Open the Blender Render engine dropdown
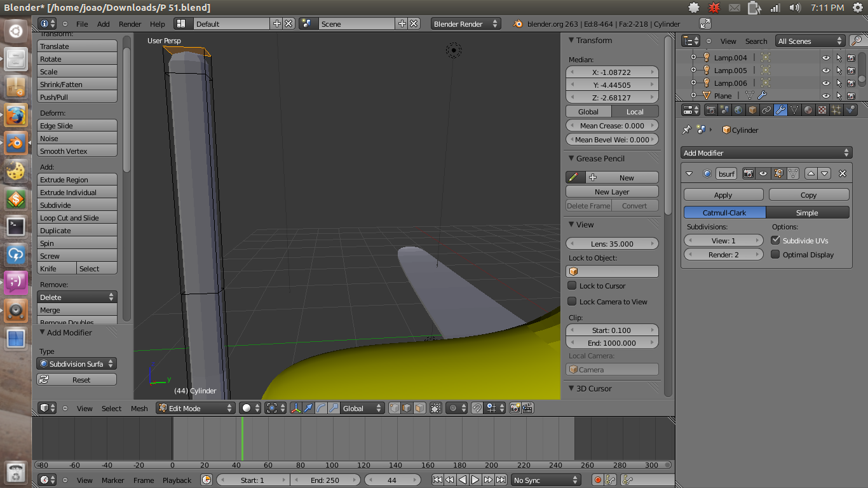Screen dimensions: 868x488 coord(466,24)
